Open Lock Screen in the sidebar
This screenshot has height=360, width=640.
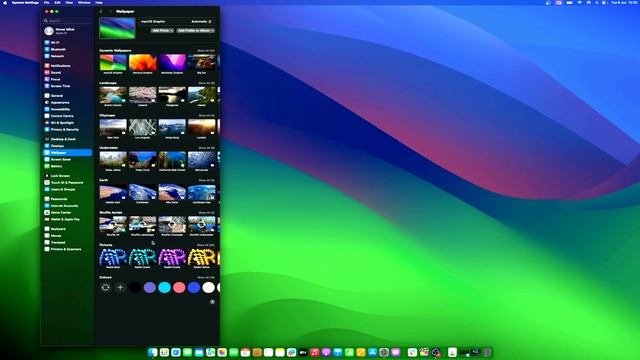[x=67, y=176]
